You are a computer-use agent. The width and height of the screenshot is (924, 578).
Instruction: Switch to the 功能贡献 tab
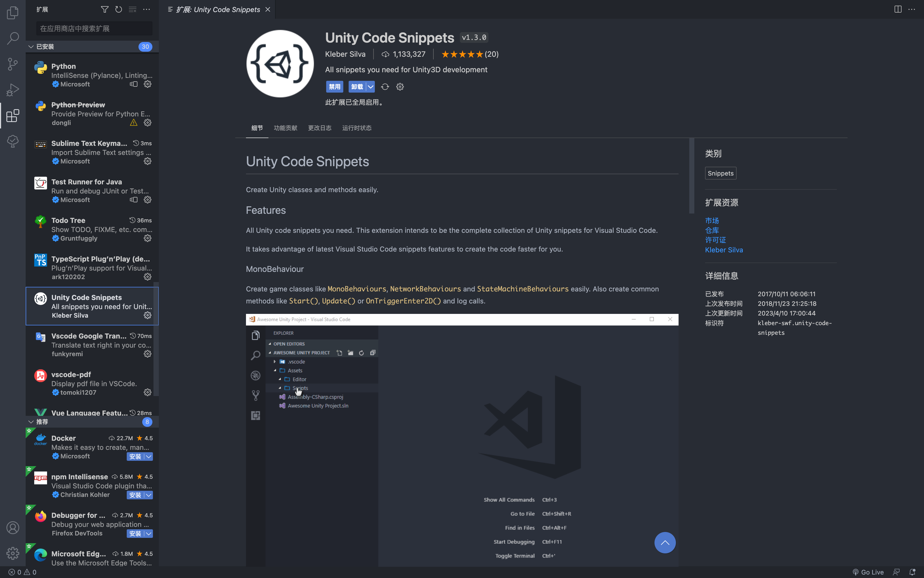point(286,128)
